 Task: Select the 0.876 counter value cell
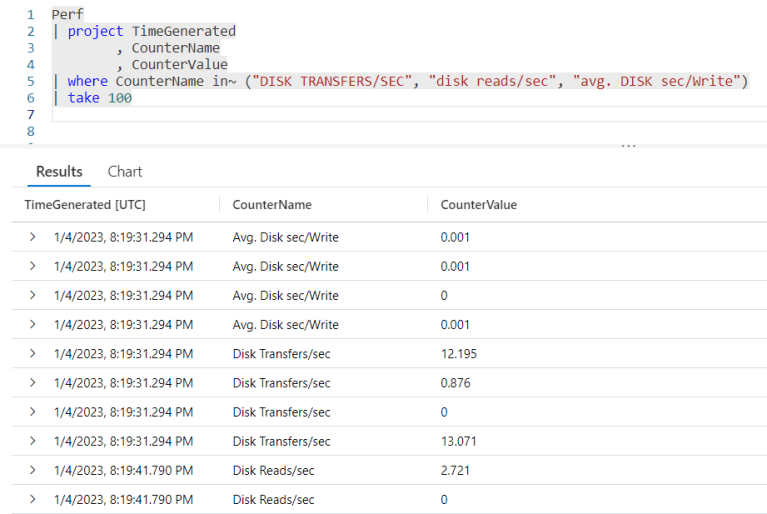455,383
